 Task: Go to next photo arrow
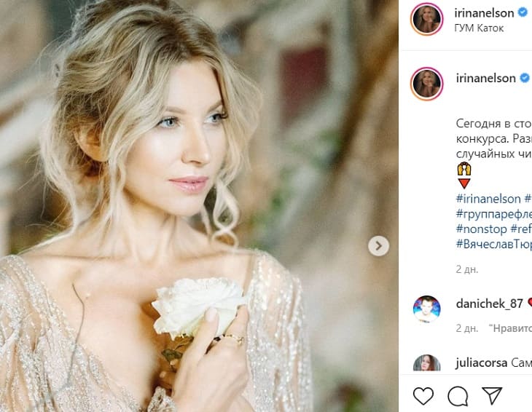pyautogui.click(x=378, y=246)
